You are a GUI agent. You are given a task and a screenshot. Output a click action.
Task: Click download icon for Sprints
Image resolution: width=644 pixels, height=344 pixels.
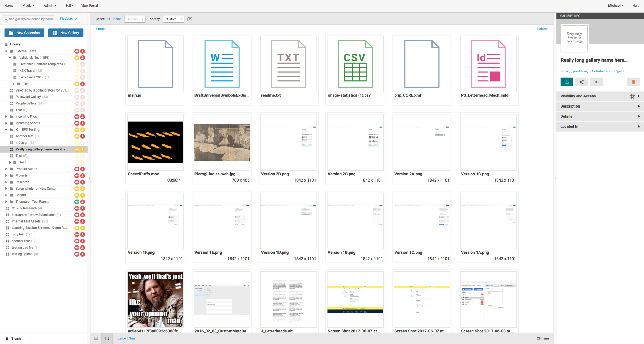click(82, 195)
